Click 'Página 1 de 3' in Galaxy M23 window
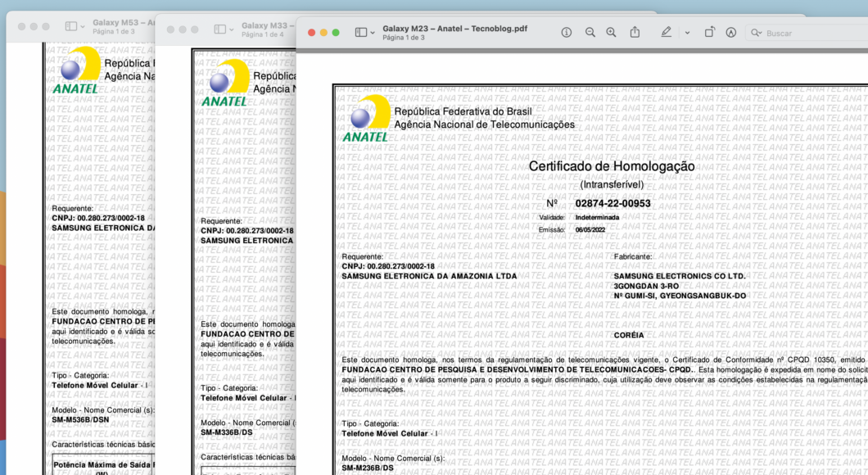This screenshot has width=868, height=475. click(x=404, y=38)
